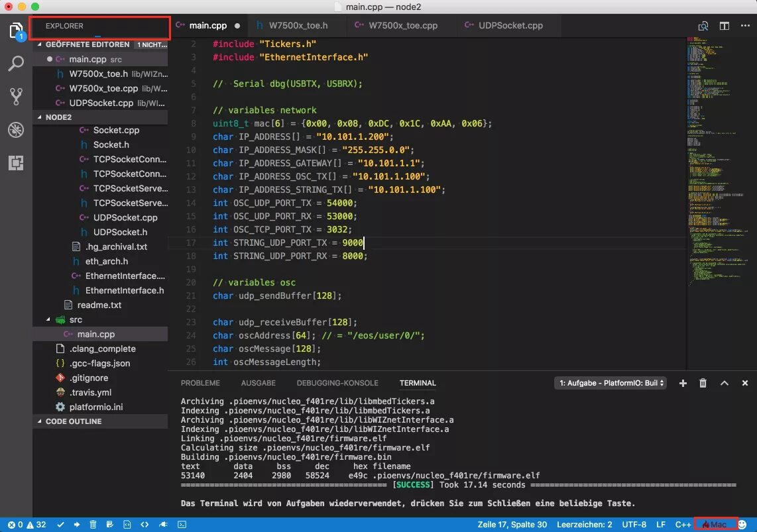Go to line via 'Zeile 17, Spalte 30'
Viewport: 757px width, 532px height.
pos(512,524)
